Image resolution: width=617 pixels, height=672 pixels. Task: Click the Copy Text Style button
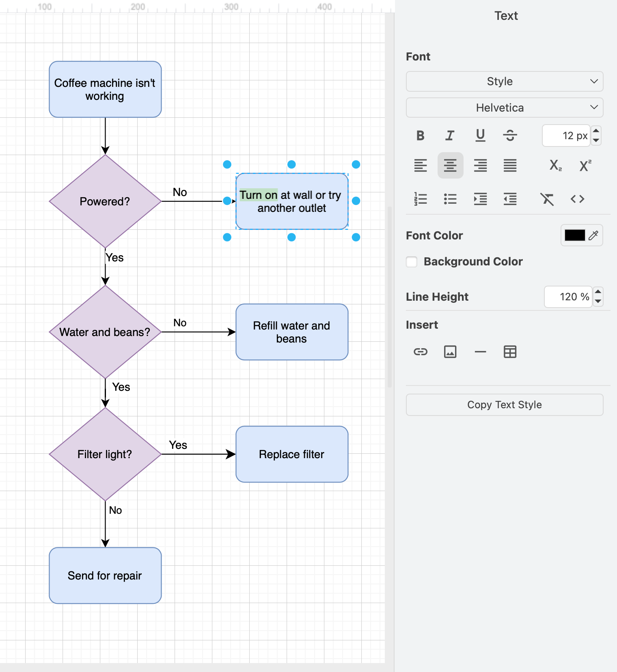coord(505,405)
